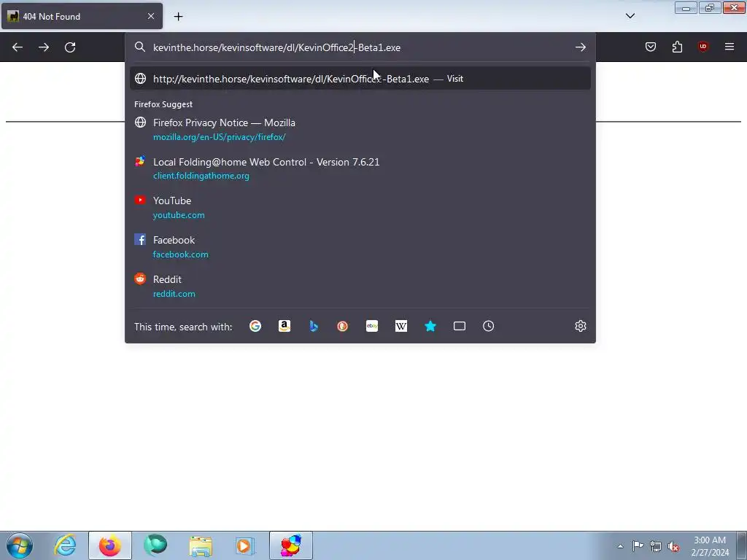
Task: Open Folding@home app in taskbar
Action: click(x=291, y=545)
